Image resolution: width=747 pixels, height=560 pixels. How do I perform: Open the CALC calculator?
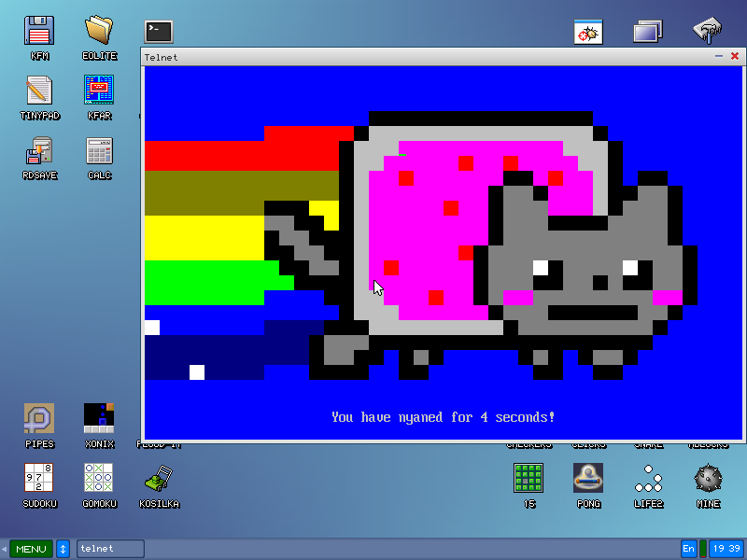click(99, 149)
